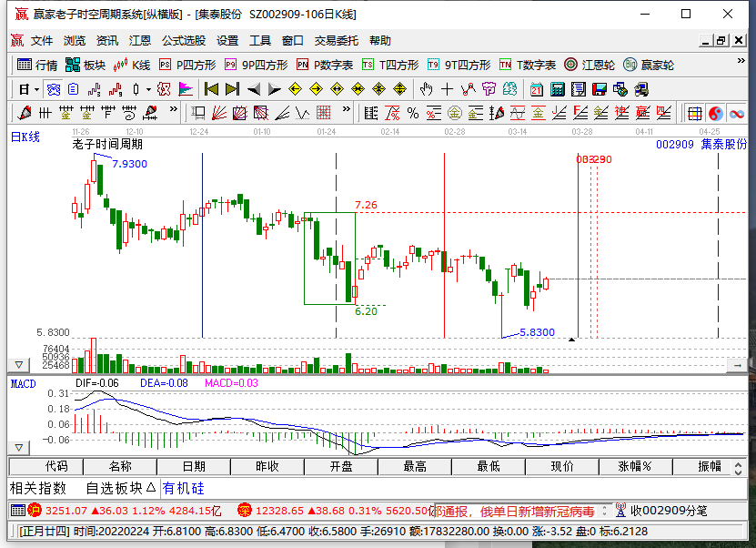The height and width of the screenshot is (548, 756).
Task: Open the calendar 21 icon
Action: coord(536,89)
